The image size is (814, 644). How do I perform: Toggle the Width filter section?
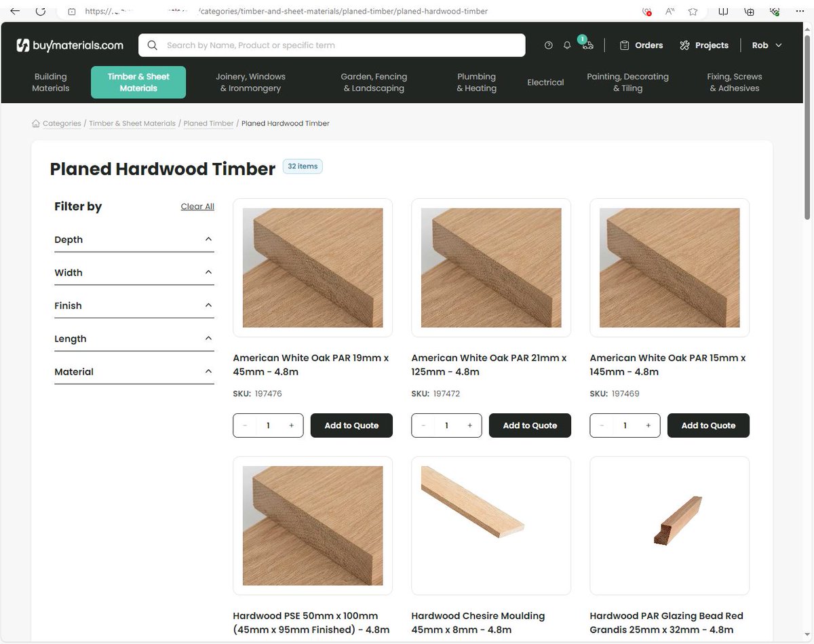pyautogui.click(x=134, y=273)
